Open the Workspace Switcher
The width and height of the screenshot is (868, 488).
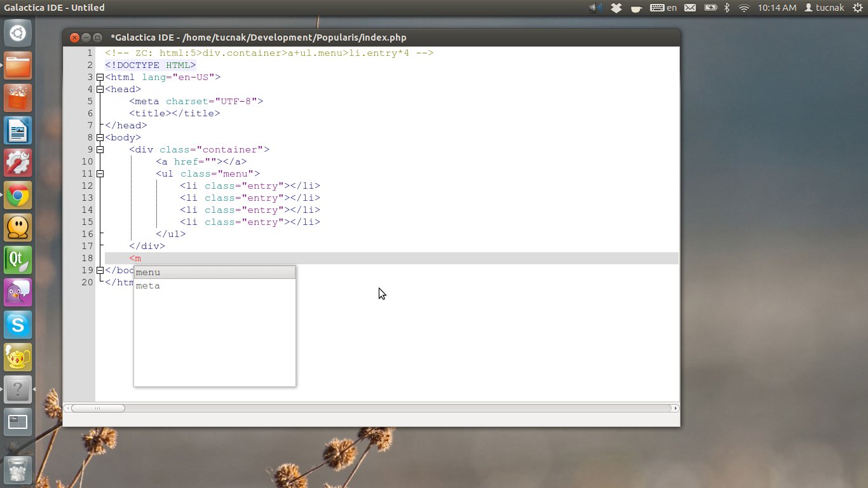[x=18, y=422]
